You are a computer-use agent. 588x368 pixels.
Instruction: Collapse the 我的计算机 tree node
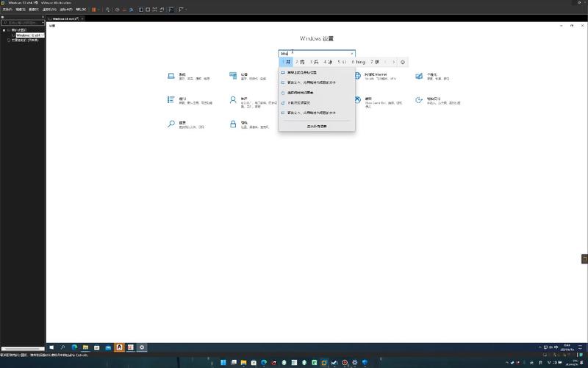pyautogui.click(x=4, y=30)
